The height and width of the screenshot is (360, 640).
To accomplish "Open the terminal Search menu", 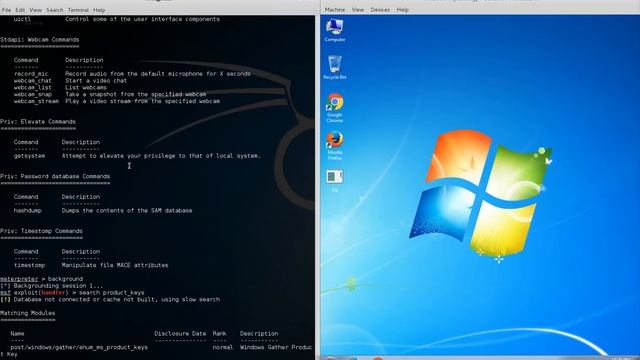I will (54, 10).
